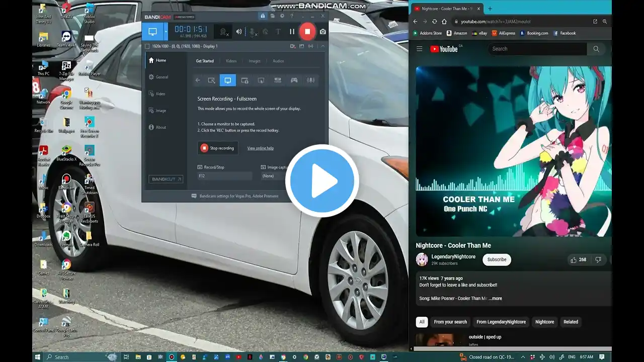Choose locked window recording mode icon
Image resolution: width=644 pixels, height=362 pixels.
[x=245, y=80]
